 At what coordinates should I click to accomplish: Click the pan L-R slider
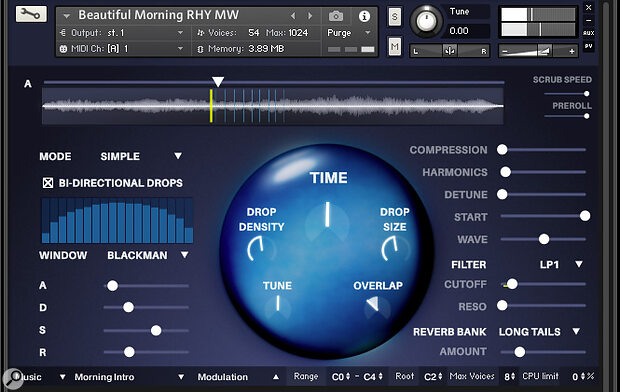pos(450,51)
